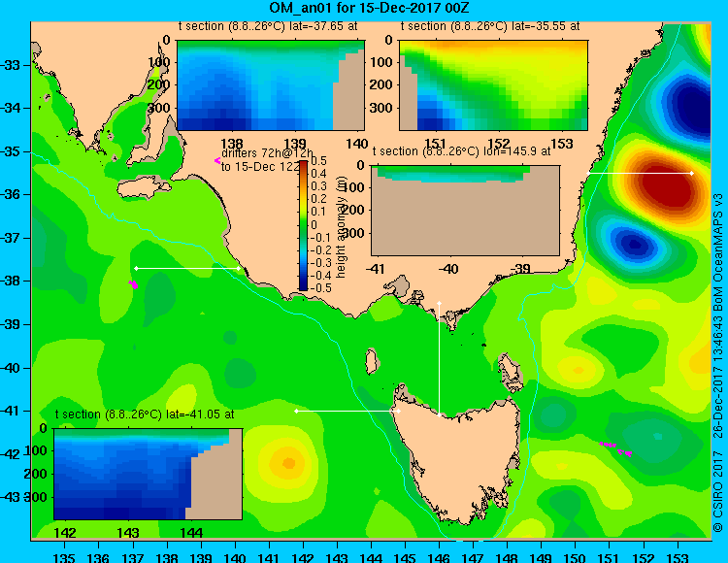Click the "152" axis label under lat=-35.55 inset
The height and width of the screenshot is (563, 728).
[x=499, y=144]
